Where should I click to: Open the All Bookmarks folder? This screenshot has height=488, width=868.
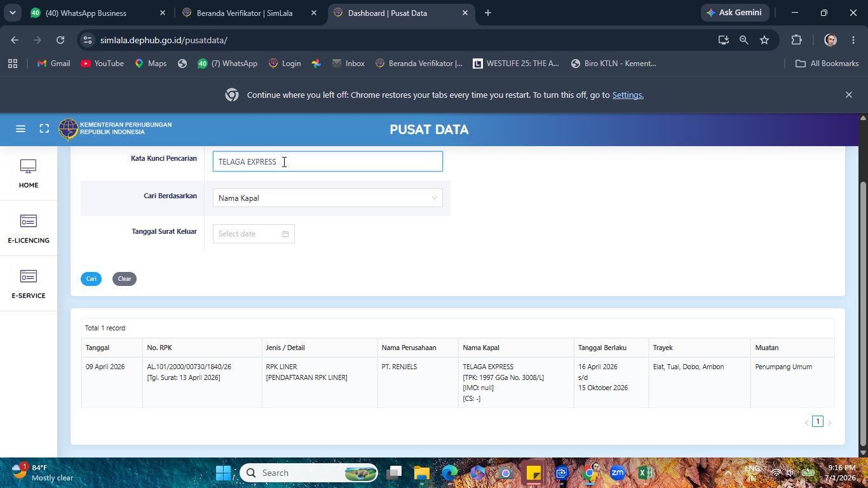827,64
